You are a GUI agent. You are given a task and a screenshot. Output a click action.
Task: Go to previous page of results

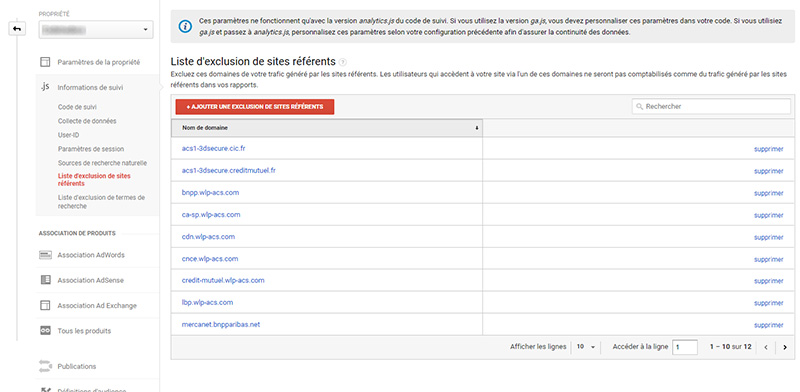(766, 347)
